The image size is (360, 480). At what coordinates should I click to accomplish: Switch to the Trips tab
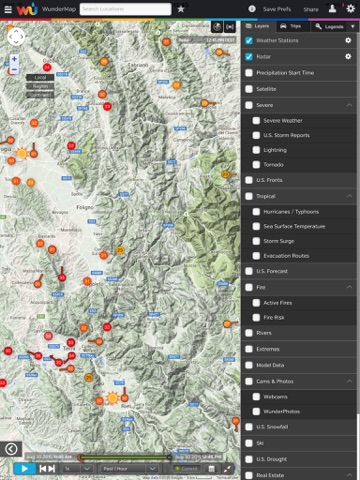click(292, 26)
